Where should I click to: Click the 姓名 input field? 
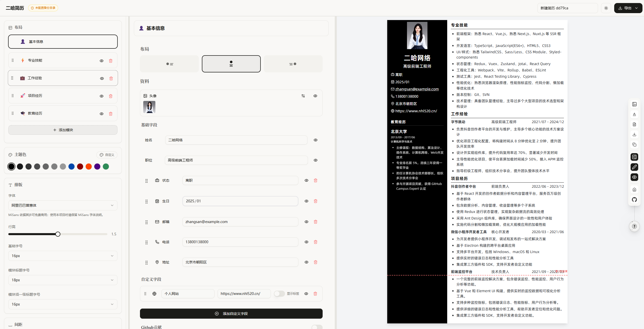(x=236, y=140)
